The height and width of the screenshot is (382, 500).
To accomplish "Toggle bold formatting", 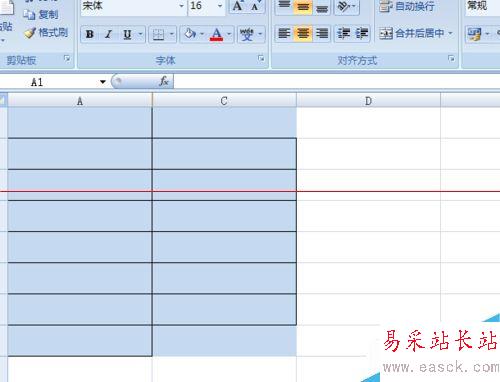I will coord(89,34).
